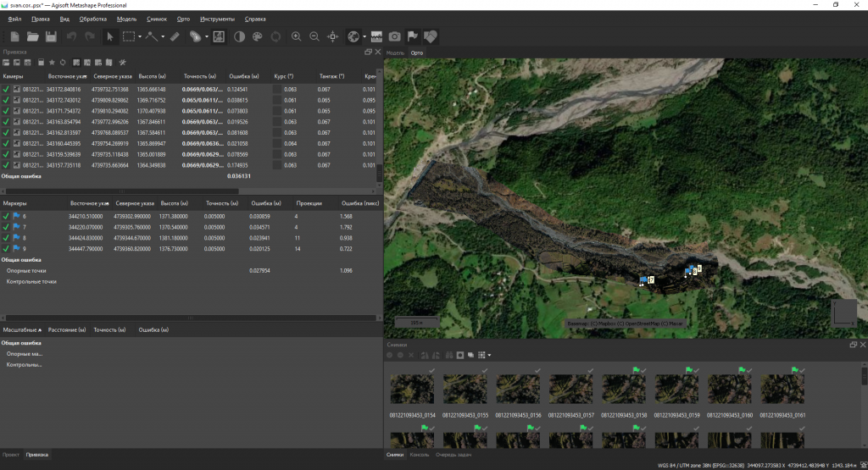This screenshot has width=868, height=470.
Task: Open the rectangle selection tool dropdown arrow
Action: point(140,37)
